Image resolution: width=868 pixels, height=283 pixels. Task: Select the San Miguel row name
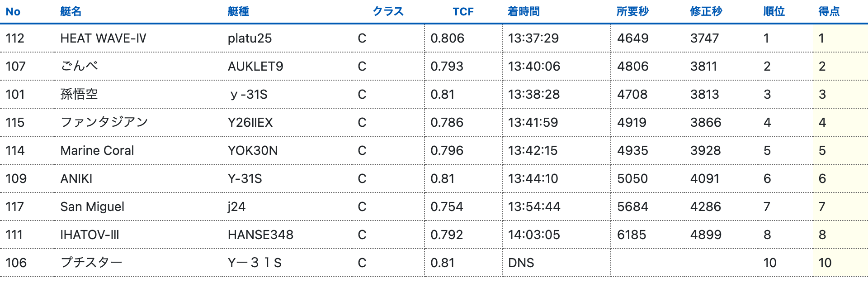click(92, 207)
